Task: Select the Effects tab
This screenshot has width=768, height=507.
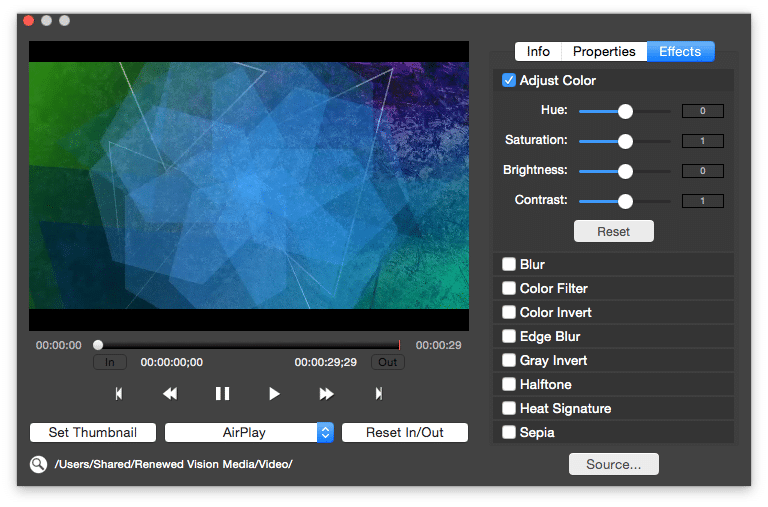Action: click(x=680, y=51)
